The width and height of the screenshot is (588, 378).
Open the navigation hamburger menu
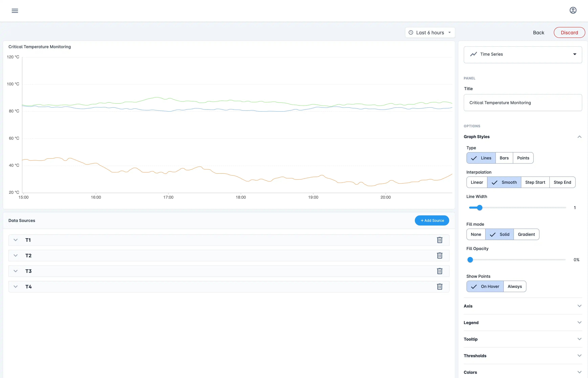coord(15,10)
